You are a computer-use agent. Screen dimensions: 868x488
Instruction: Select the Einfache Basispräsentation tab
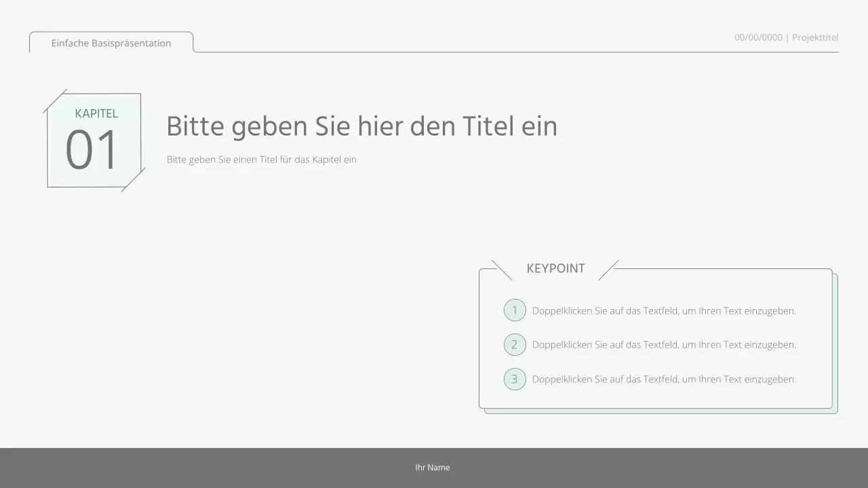coord(111,43)
